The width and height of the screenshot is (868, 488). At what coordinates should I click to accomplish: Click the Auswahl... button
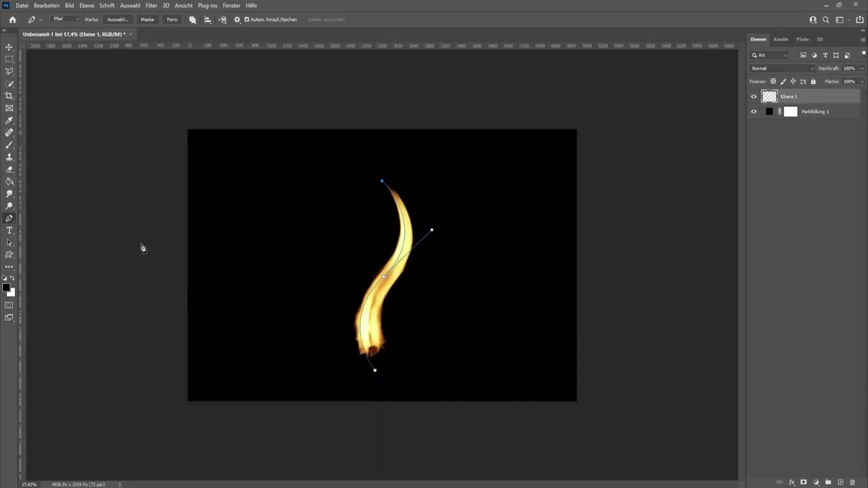point(118,19)
